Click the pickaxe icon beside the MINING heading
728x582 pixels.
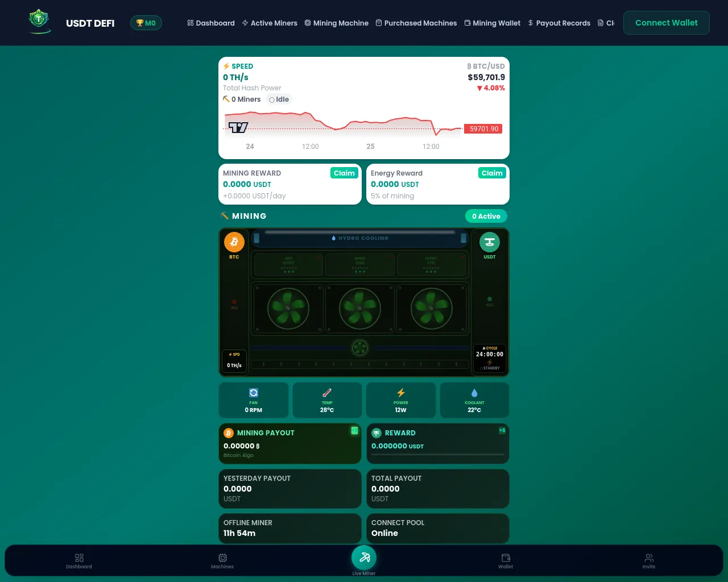(225, 216)
